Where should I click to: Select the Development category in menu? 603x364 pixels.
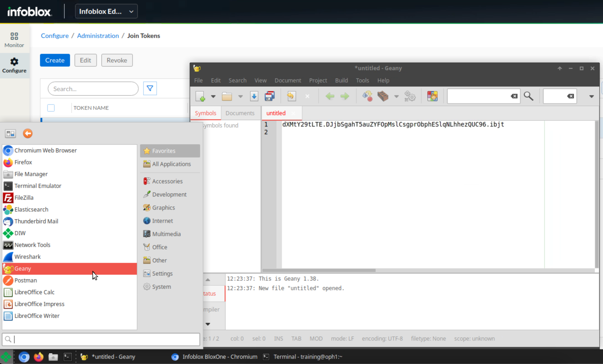pos(169,194)
